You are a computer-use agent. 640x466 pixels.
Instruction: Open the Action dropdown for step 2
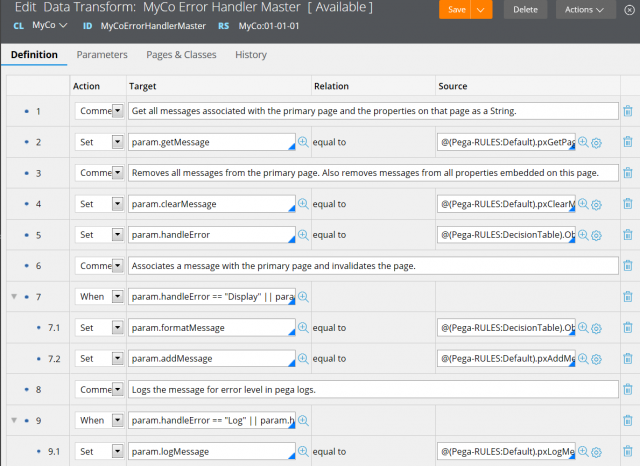coord(118,142)
